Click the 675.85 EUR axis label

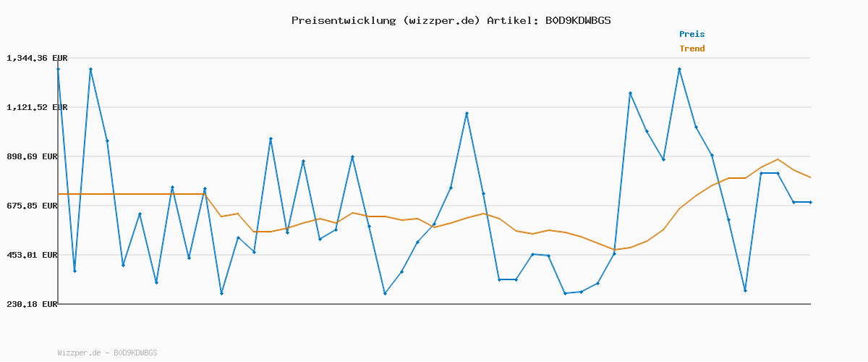(40, 206)
